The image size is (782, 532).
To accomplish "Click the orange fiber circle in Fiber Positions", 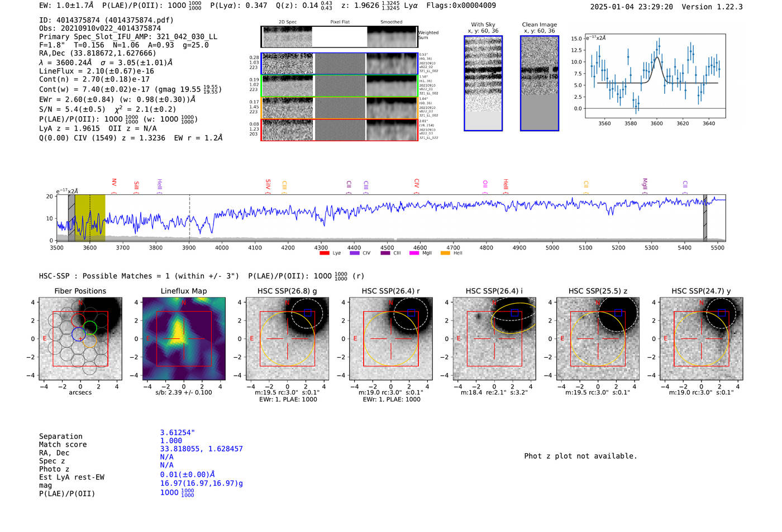I will (90, 342).
